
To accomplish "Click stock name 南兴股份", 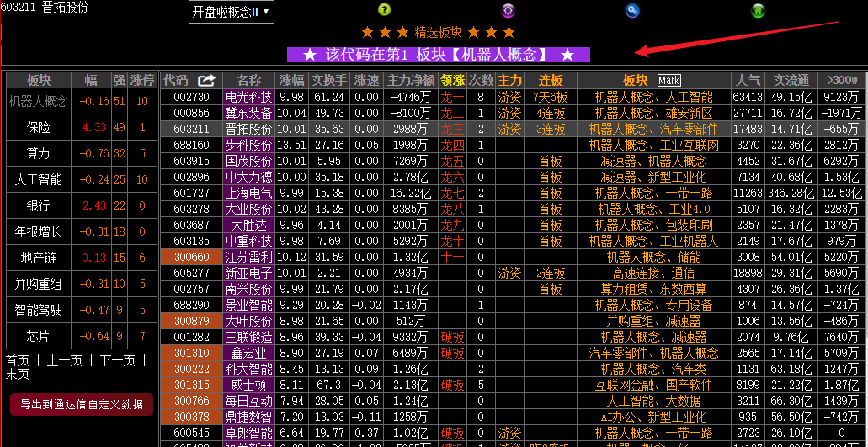I will coord(249,290).
